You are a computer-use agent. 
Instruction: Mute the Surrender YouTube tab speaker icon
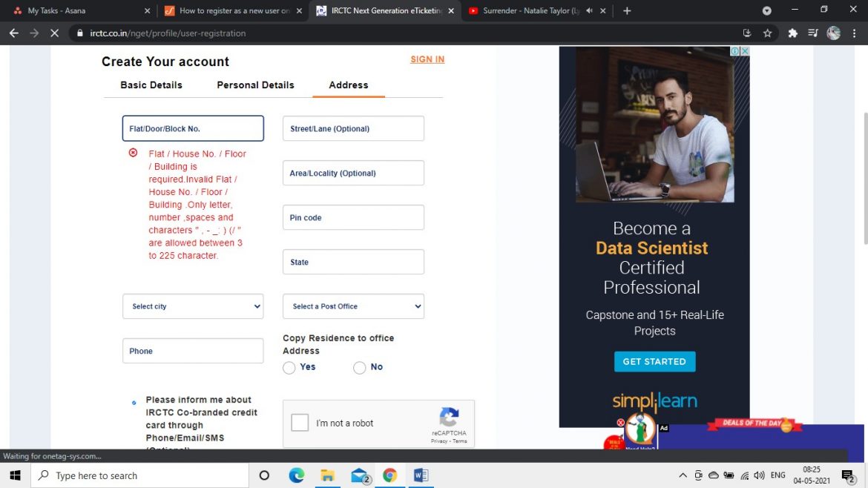(590, 11)
